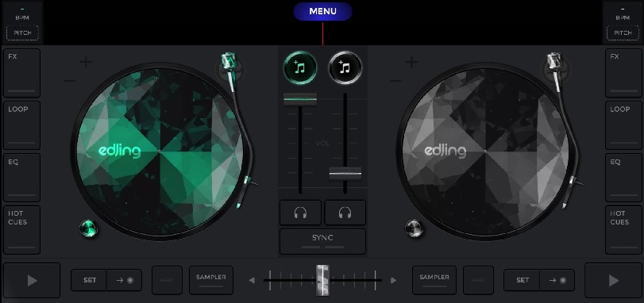Image resolution: width=644 pixels, height=303 pixels.
Task: Nudge crossfader right with arrow
Action: coord(393,281)
